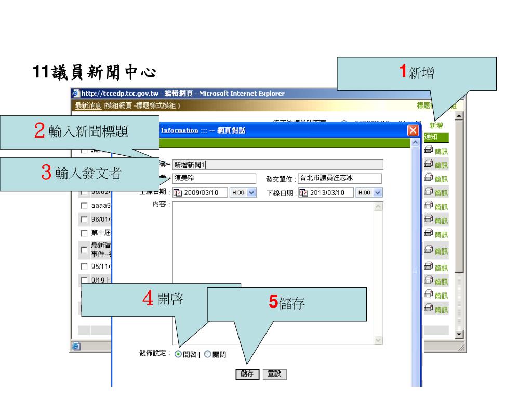This screenshot has width=532, height=399.
Task: Click the down arrow of the 內容 textarea scrollbar
Action: pyautogui.click(x=378, y=340)
